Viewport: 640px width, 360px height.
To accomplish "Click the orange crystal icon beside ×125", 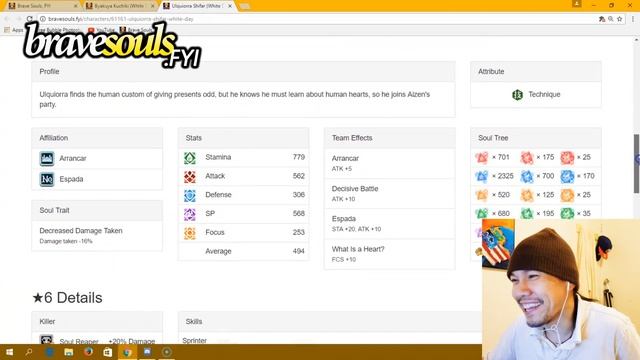I will 527,195.
